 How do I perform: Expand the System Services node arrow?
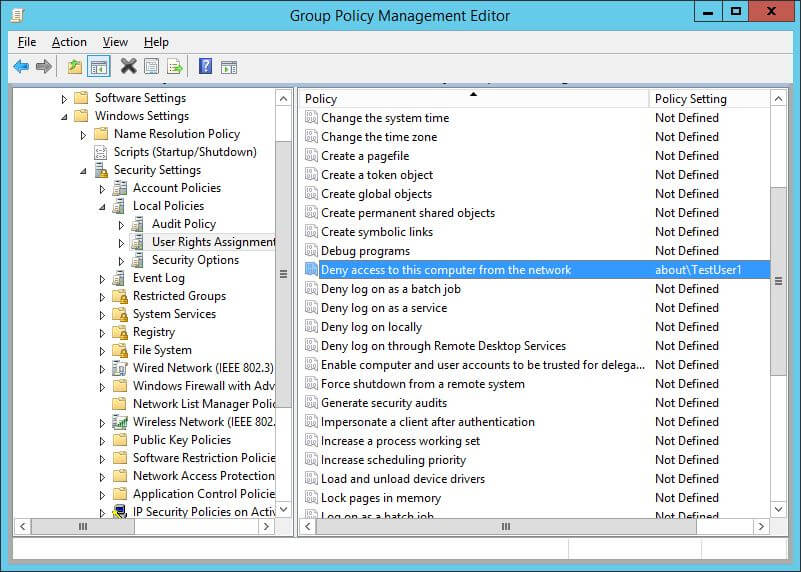point(102,315)
